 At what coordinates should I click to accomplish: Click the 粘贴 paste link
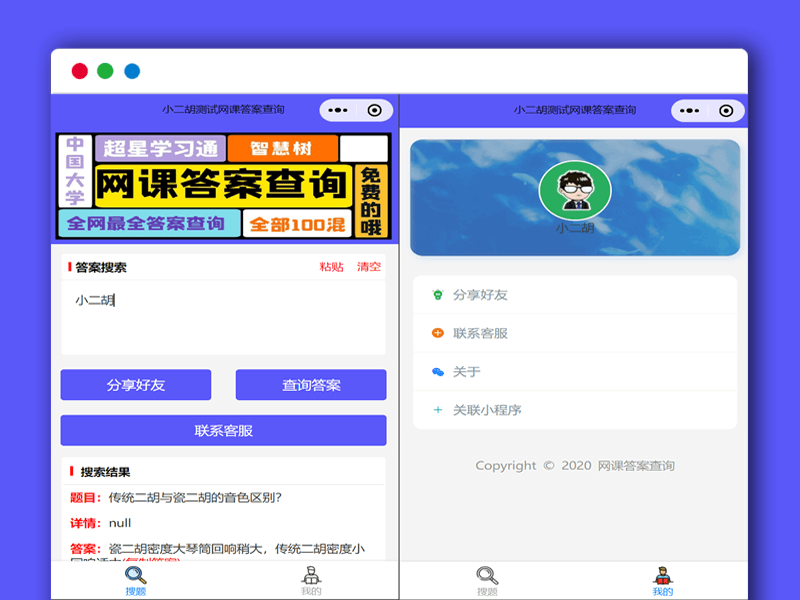[332, 267]
